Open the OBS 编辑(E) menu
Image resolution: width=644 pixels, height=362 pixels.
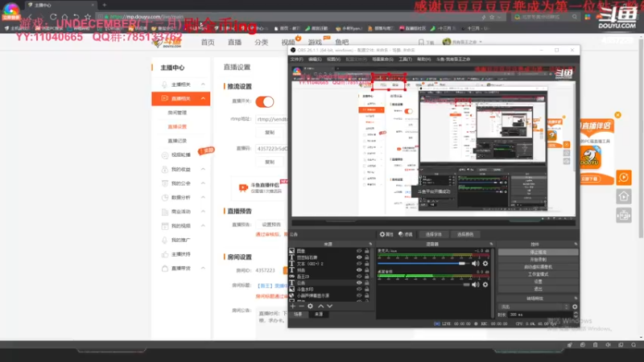(x=315, y=60)
